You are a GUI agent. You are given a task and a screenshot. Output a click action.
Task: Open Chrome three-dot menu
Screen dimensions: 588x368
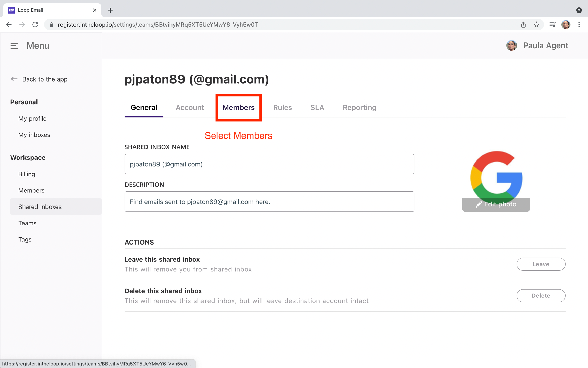(579, 25)
